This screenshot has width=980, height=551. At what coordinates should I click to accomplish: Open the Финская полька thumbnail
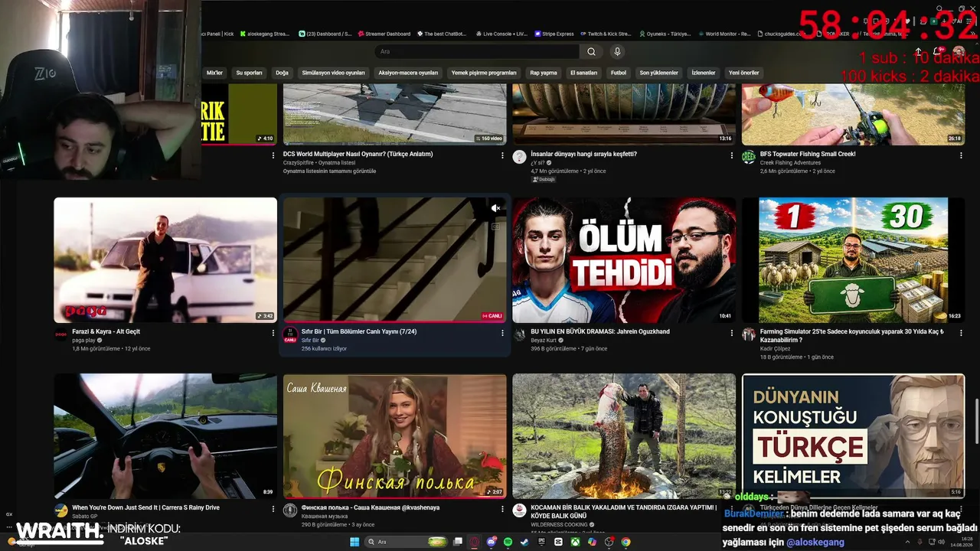click(x=395, y=436)
